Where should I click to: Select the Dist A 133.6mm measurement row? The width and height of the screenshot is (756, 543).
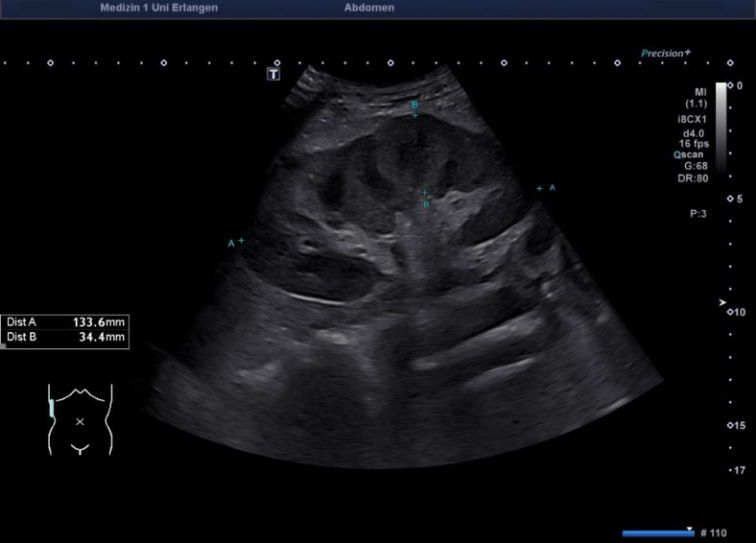[x=66, y=322]
